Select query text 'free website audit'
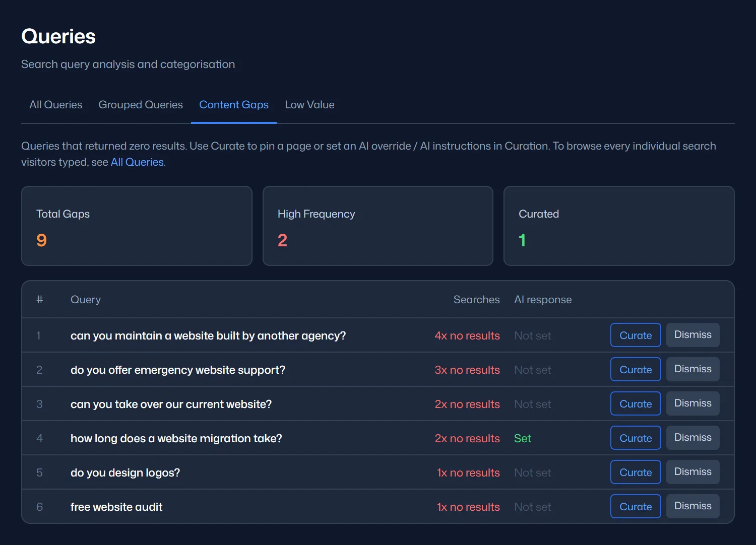Screen dimensions: 756x545 tap(116, 507)
